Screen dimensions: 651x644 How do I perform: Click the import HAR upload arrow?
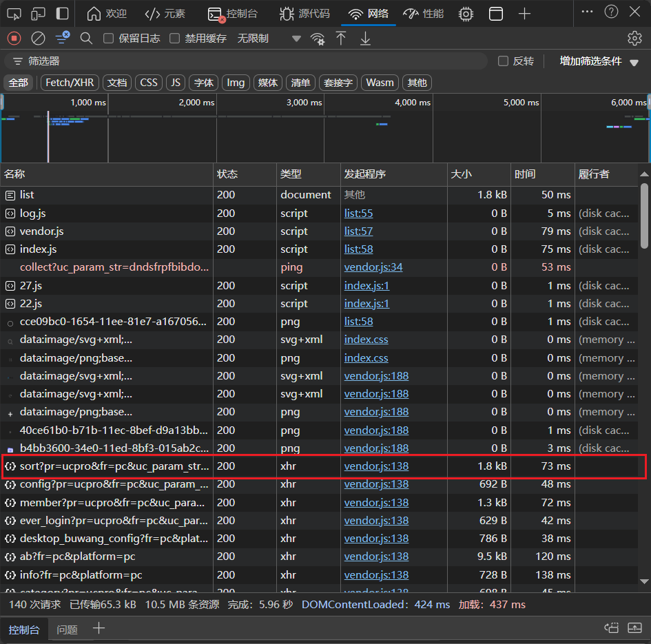[x=341, y=39]
